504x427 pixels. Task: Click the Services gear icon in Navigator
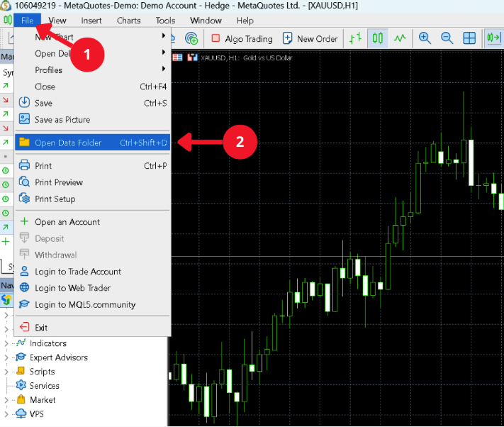pyautogui.click(x=21, y=386)
